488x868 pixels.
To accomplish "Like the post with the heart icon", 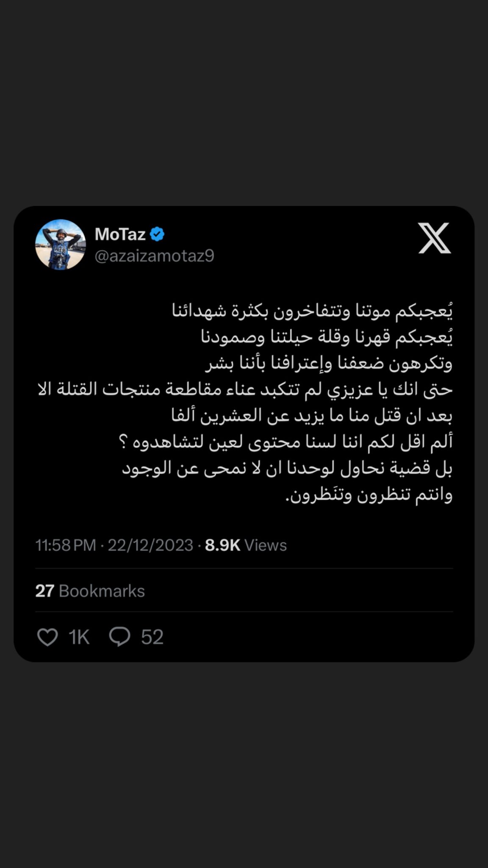I will click(x=47, y=637).
